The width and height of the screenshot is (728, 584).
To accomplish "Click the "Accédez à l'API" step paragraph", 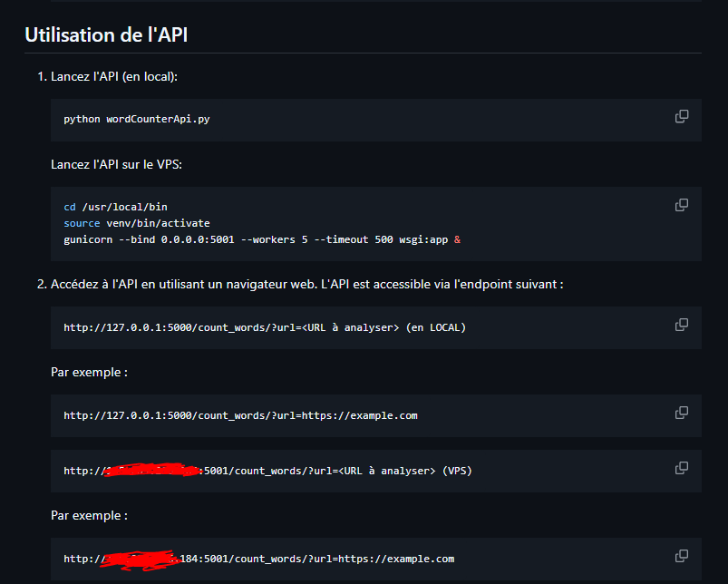I will tap(307, 284).
